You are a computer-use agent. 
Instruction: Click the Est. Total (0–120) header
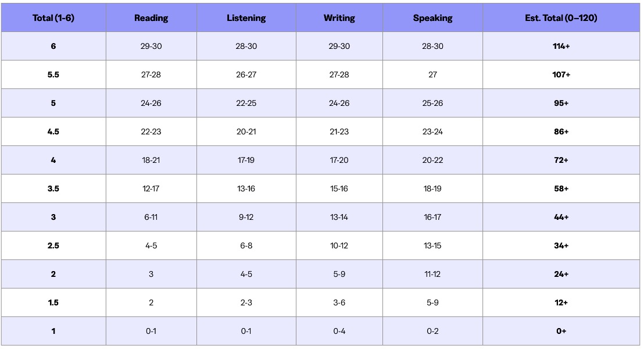[x=560, y=18]
